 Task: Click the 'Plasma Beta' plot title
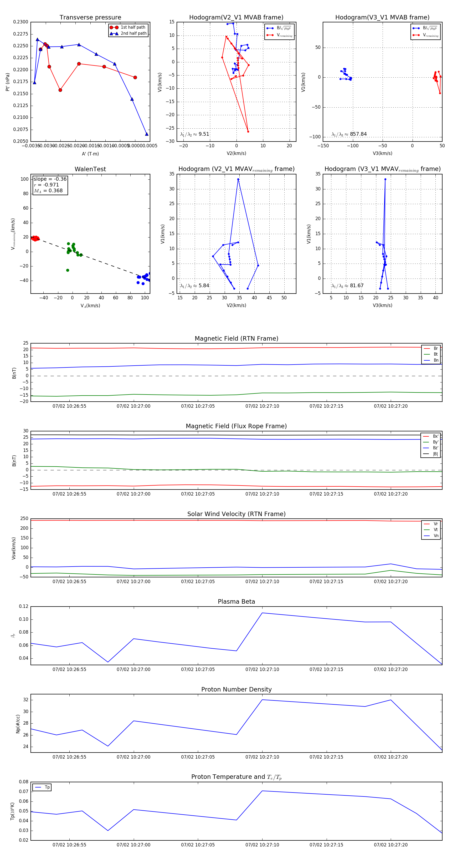click(x=236, y=602)
